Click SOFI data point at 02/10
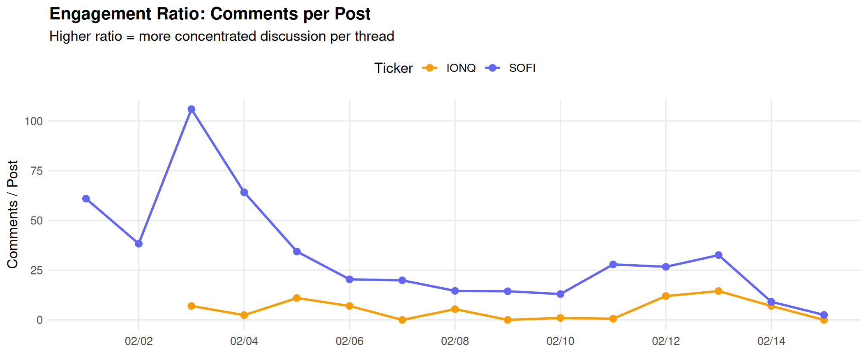The height and width of the screenshot is (355, 868). pos(561,294)
